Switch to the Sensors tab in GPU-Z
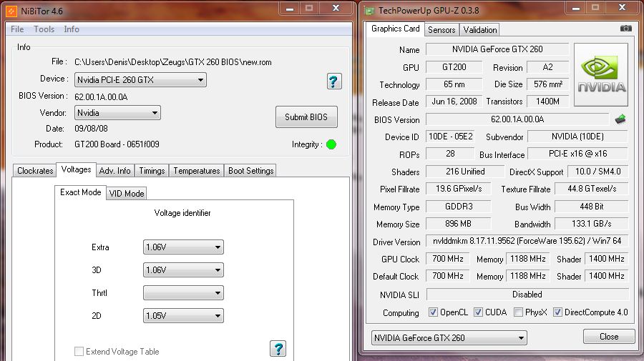 [x=441, y=30]
